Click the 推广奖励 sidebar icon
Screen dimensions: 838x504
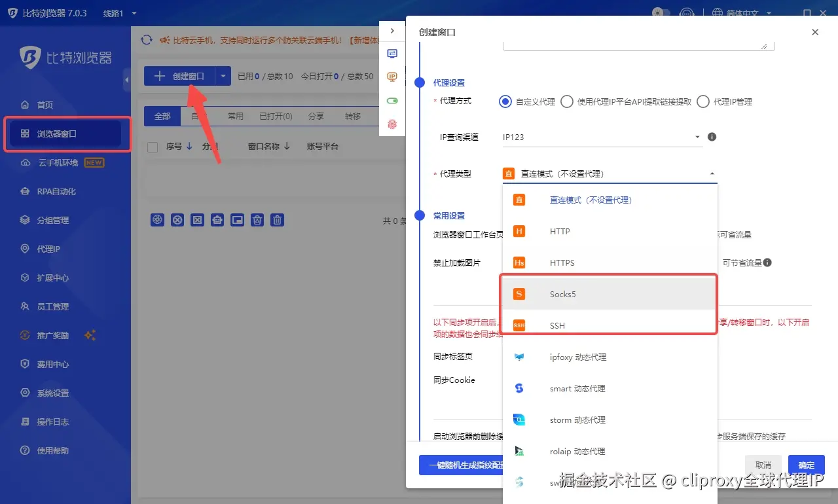click(x=25, y=335)
